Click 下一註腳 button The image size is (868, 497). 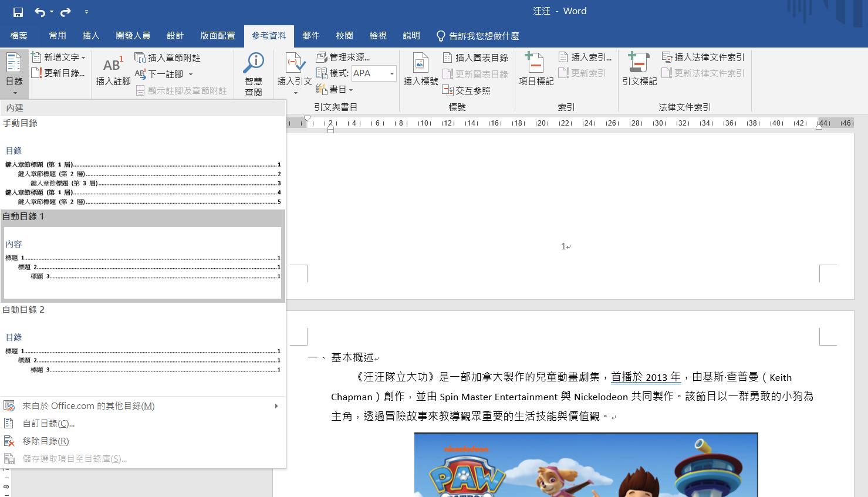pyautogui.click(x=159, y=74)
